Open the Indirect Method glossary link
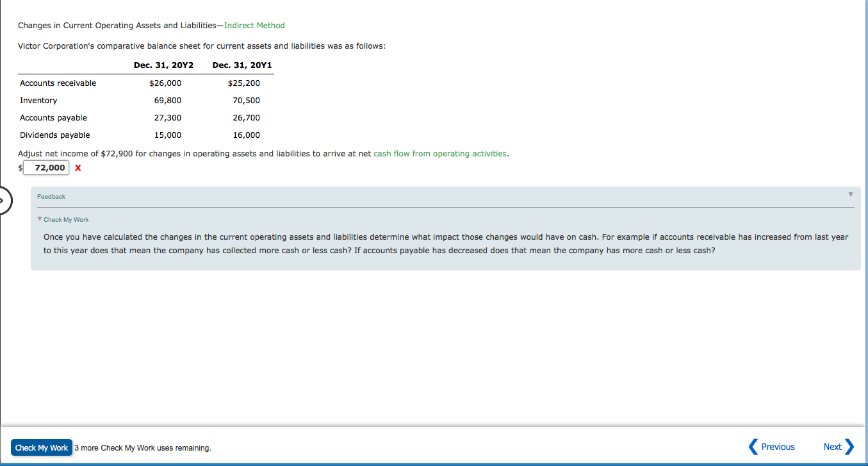 254,26
